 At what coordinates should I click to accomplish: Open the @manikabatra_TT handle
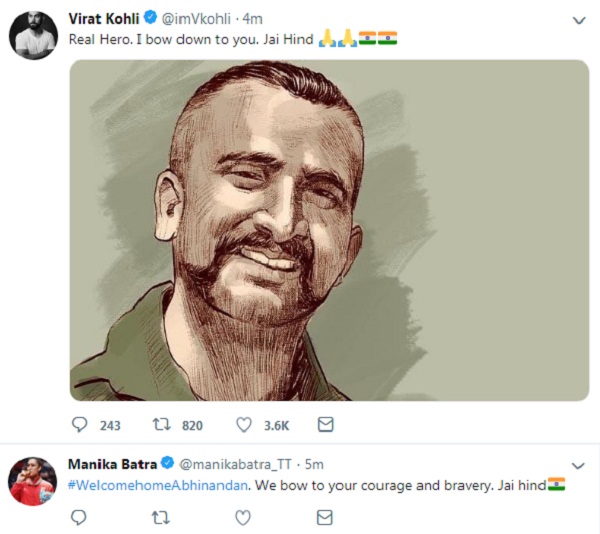235,464
